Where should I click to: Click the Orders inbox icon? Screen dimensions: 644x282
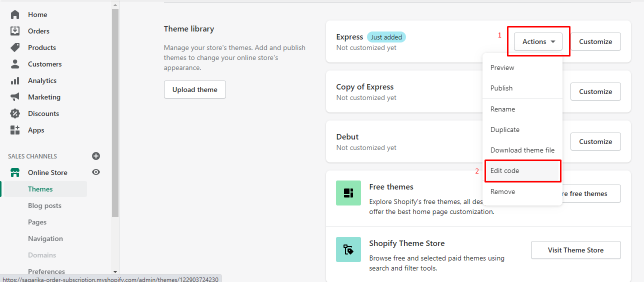pyautogui.click(x=15, y=31)
